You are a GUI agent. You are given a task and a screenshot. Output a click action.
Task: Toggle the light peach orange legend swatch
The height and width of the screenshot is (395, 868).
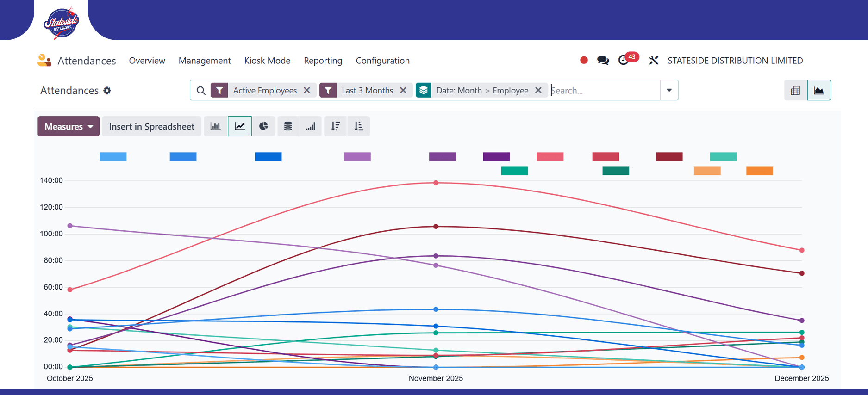click(707, 171)
